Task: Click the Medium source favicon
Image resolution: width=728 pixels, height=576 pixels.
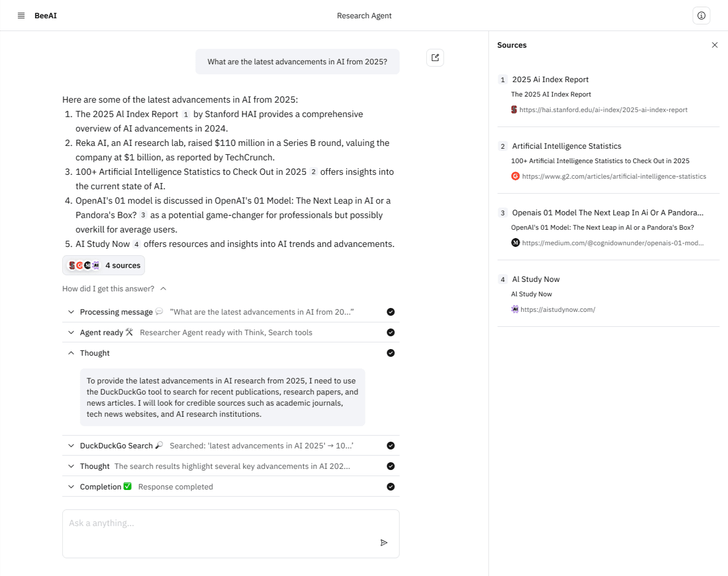Action: point(515,243)
